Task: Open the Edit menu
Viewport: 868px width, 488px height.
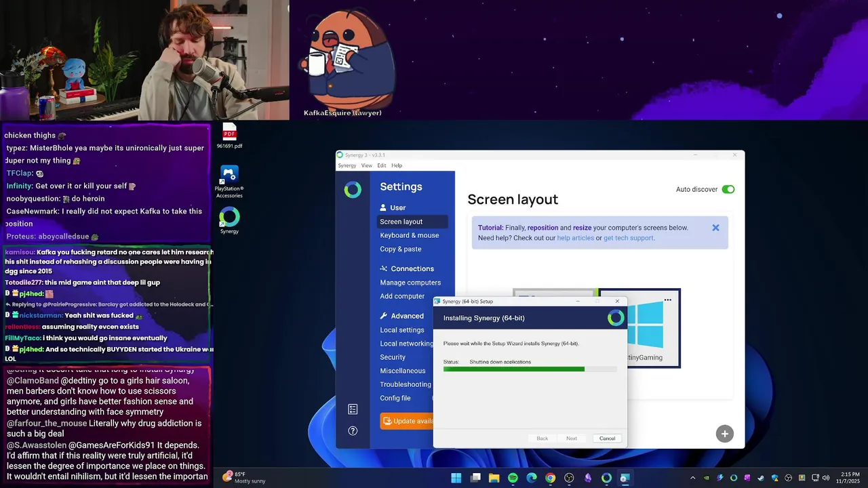Action: (x=382, y=165)
